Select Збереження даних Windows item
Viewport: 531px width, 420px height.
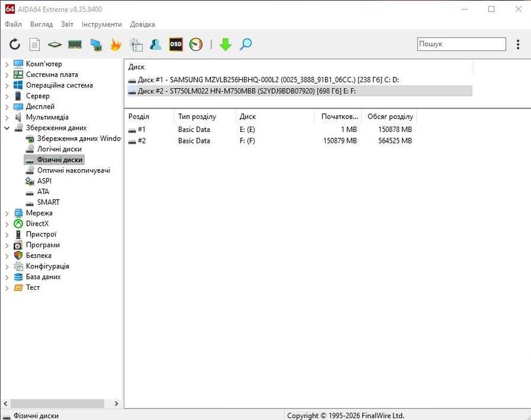coord(79,139)
